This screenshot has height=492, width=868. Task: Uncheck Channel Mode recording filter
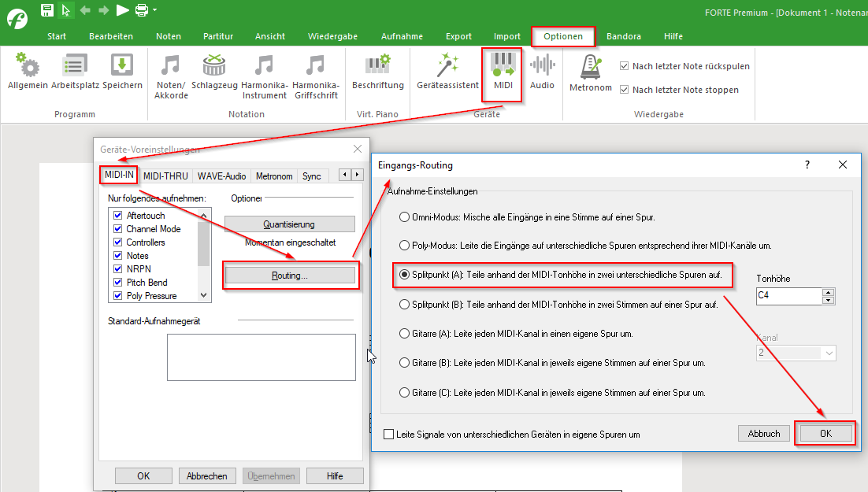tap(117, 228)
